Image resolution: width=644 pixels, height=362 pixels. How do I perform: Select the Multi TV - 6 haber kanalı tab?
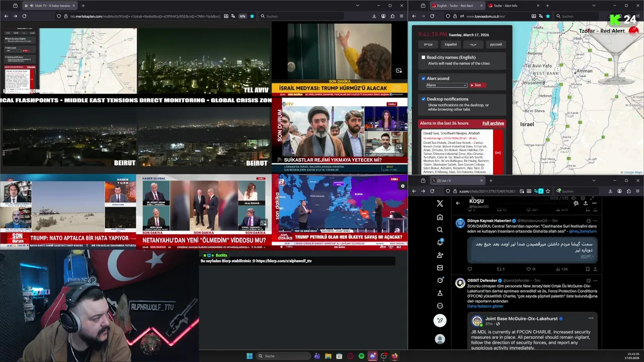click(49, 6)
